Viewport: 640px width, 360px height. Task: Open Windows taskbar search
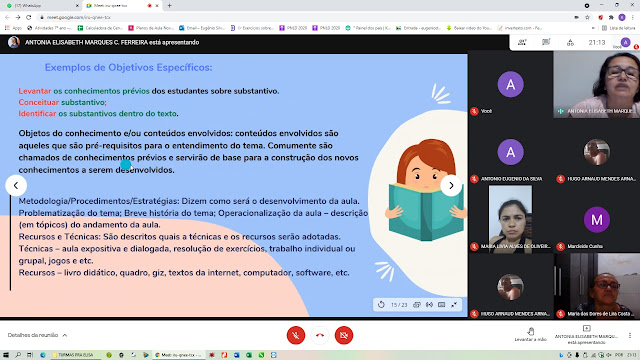coord(18,355)
